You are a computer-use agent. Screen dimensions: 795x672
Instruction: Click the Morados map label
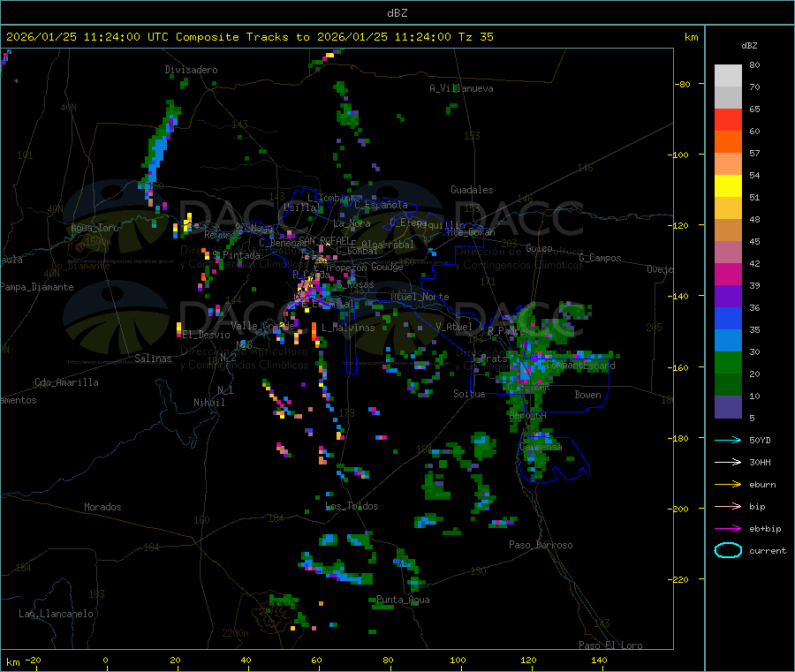tap(102, 507)
